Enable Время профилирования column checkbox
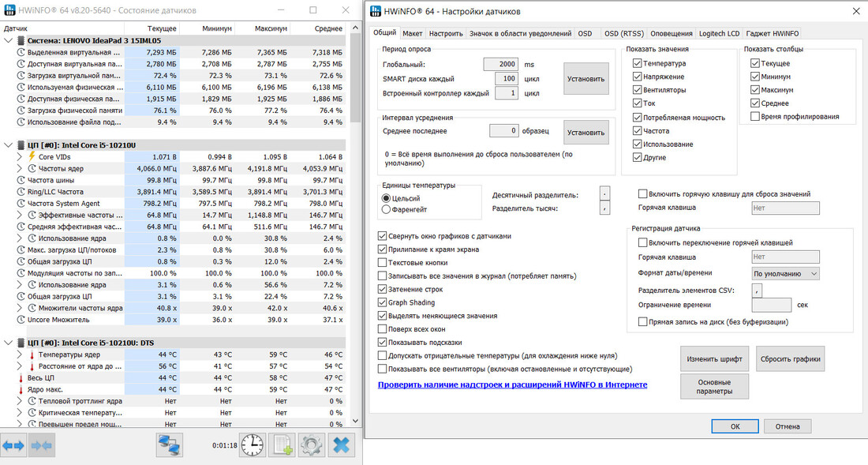 (x=754, y=116)
